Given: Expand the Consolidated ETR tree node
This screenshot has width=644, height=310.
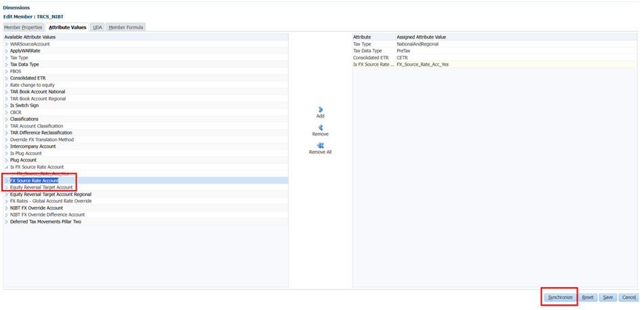Looking at the screenshot, I should (x=7, y=78).
